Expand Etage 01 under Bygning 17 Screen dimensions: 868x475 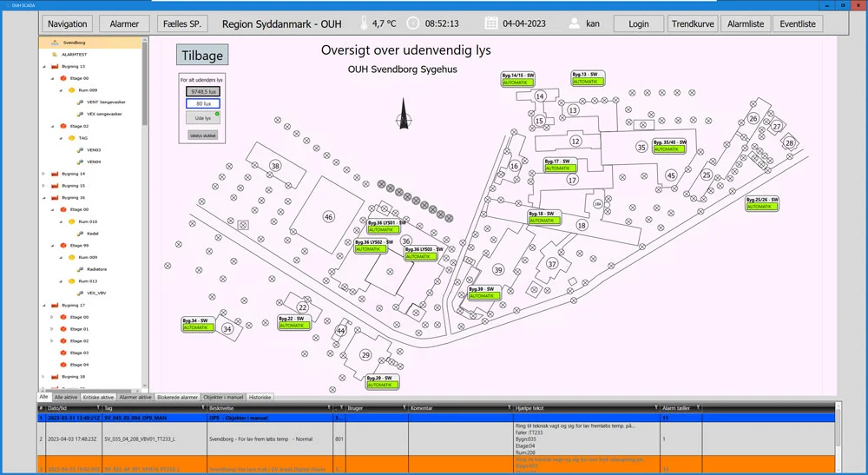53,329
